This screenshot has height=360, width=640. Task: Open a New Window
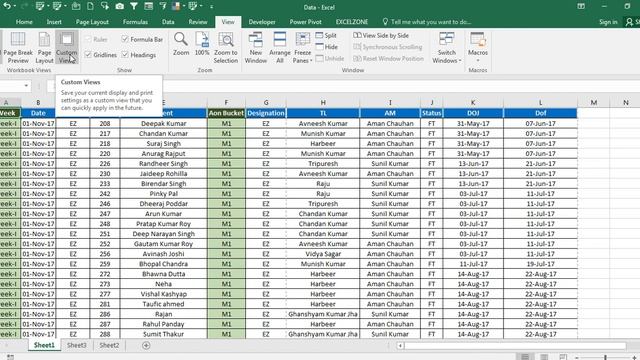(256, 48)
